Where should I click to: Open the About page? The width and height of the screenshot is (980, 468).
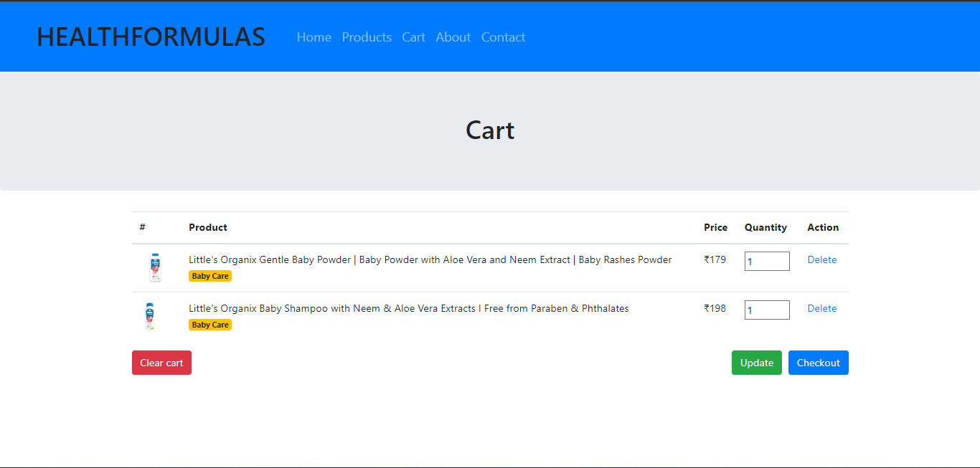point(453,37)
